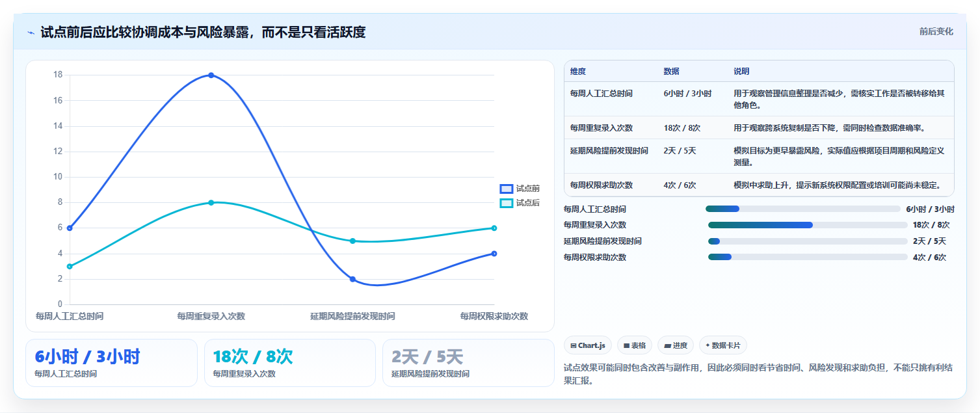Click the 表格 tag chip

(635, 345)
